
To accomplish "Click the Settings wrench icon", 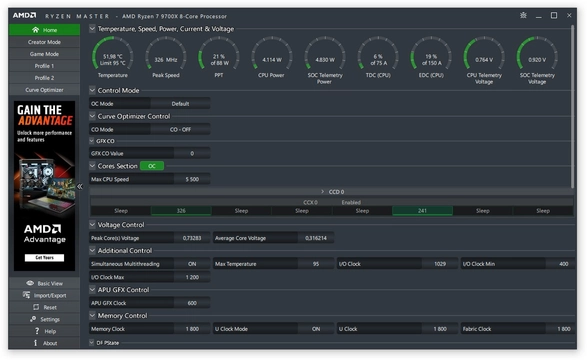I will coord(33,319).
